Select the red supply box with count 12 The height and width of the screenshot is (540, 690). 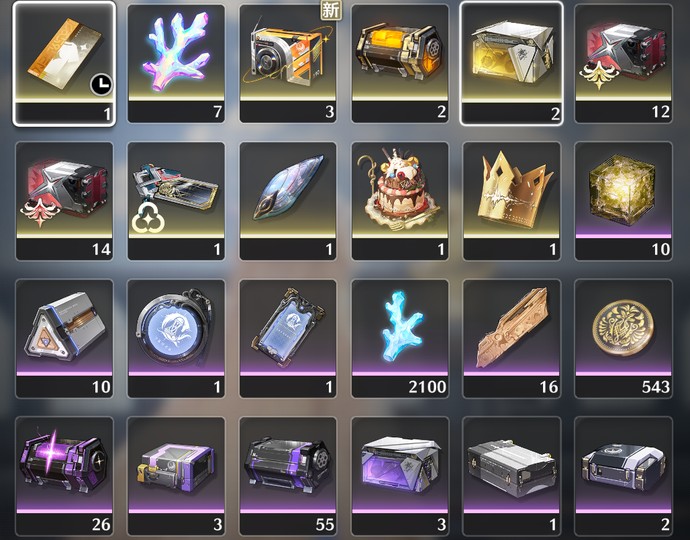623,64
